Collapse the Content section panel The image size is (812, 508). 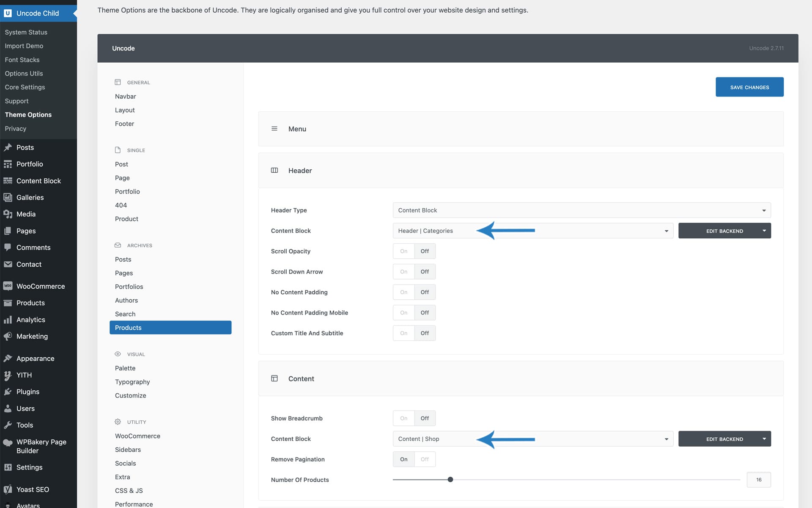(x=521, y=378)
